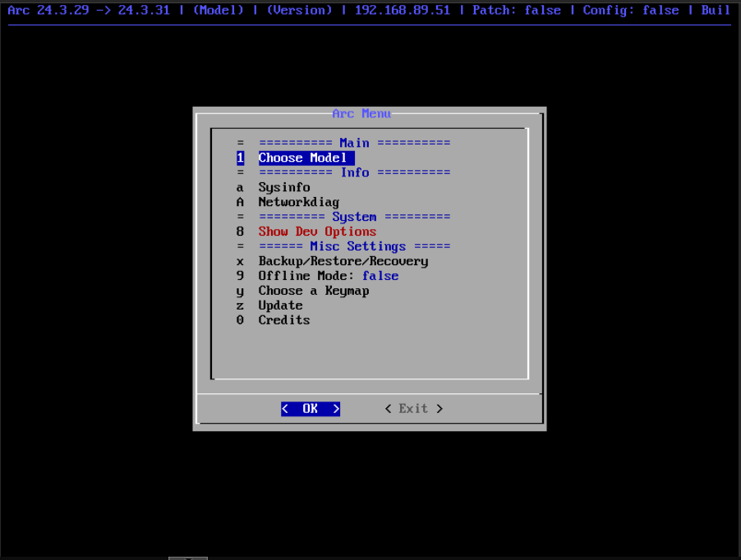Click the Main section header

(354, 143)
